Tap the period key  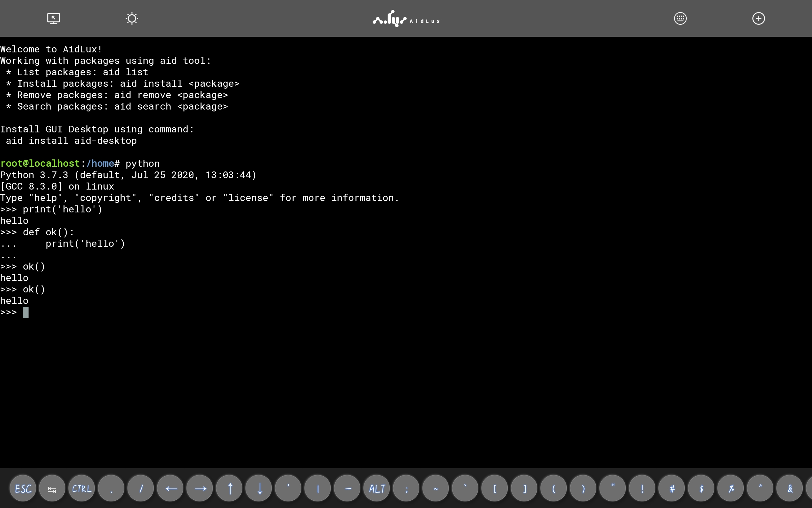[111, 488]
